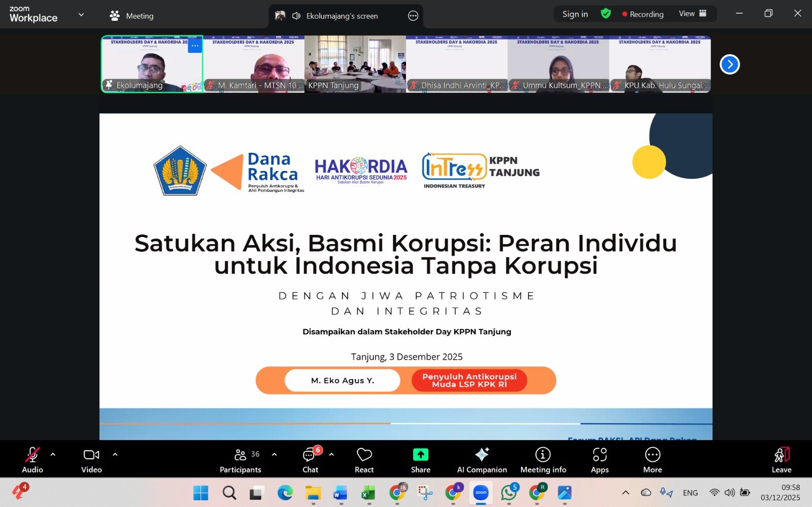Open the Apps panel
This screenshot has width=812, height=507.
[x=599, y=460]
